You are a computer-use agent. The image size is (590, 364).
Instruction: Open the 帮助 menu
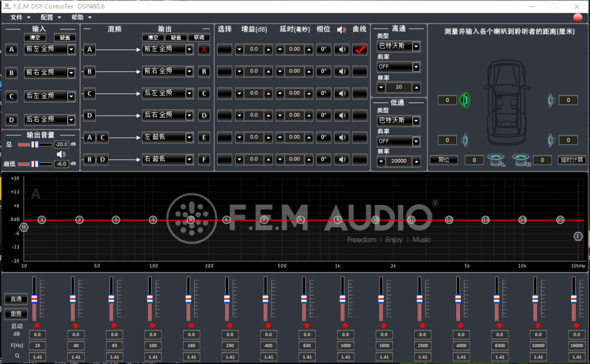[81, 17]
